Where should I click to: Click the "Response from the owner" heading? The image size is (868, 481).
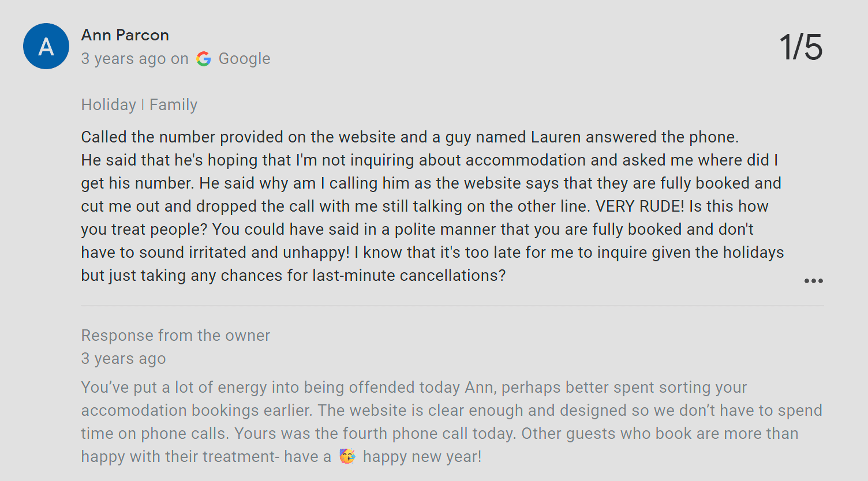pos(175,336)
